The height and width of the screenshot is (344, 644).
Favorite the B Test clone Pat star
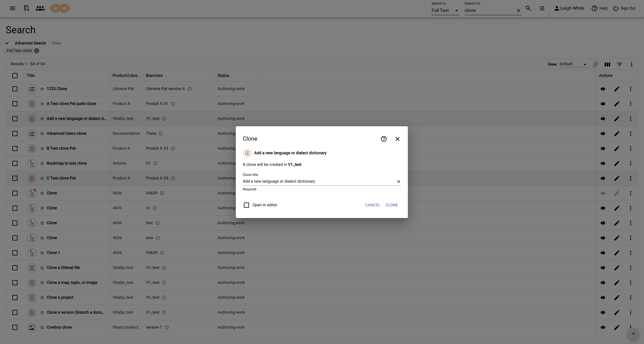click(42, 148)
